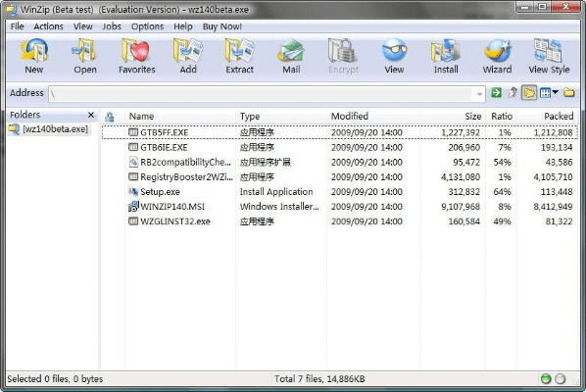
Task: Toggle the Folders pane button in address bar
Action: (x=529, y=93)
